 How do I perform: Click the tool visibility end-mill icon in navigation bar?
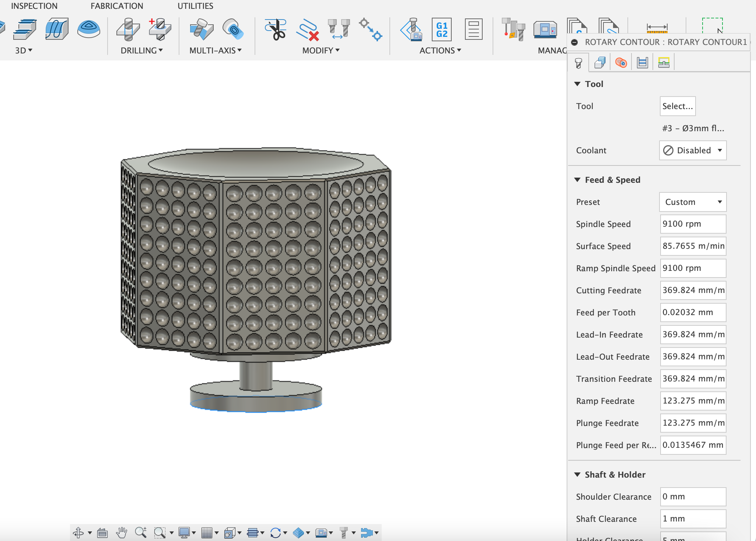[344, 533]
